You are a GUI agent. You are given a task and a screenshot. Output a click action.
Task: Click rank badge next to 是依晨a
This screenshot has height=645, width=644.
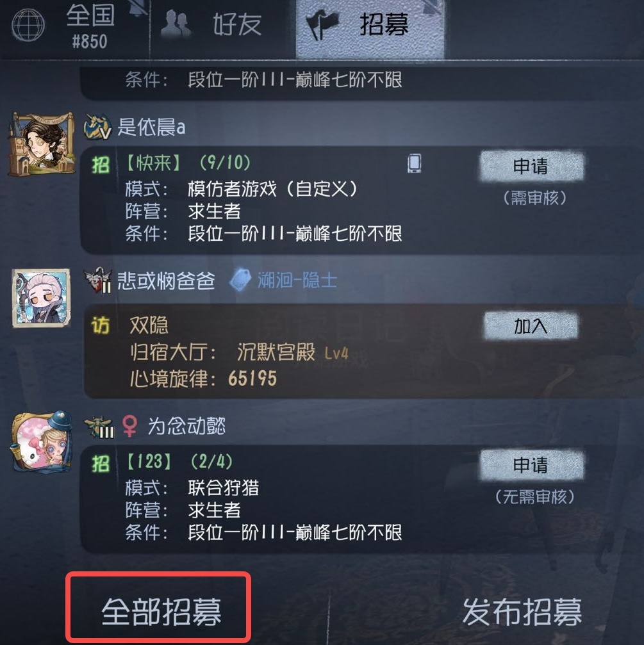(x=97, y=126)
